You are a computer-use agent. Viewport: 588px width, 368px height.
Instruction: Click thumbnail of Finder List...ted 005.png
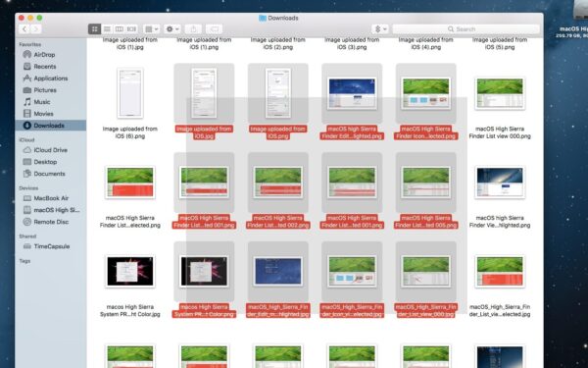(x=425, y=183)
